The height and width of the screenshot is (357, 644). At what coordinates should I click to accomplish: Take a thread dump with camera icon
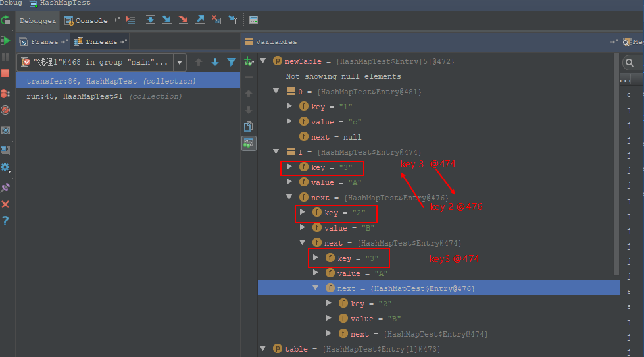(x=5, y=130)
